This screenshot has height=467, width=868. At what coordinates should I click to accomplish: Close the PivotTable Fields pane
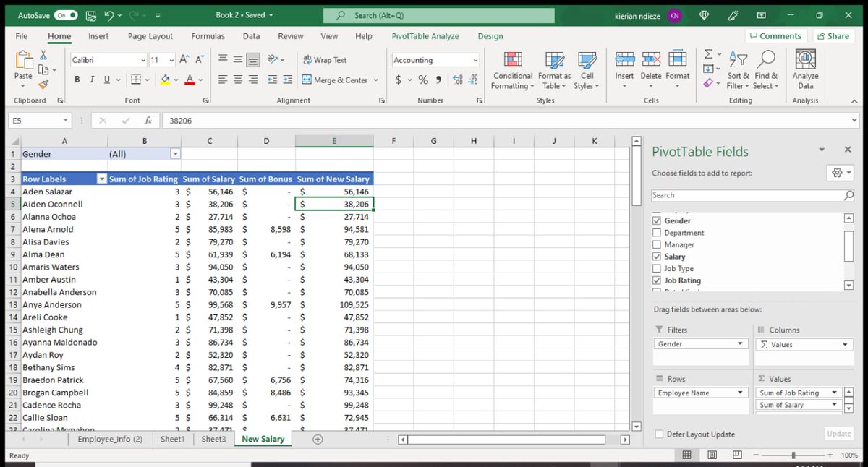[848, 150]
